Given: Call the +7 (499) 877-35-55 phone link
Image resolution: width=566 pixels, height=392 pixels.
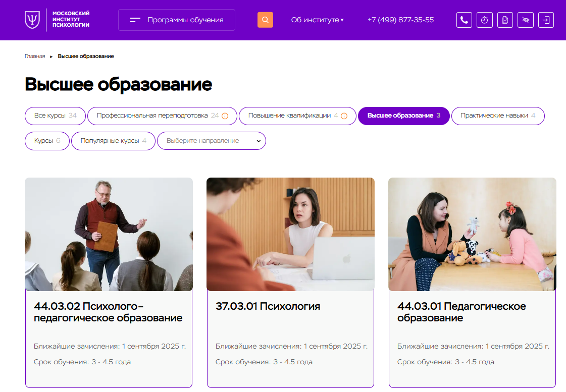Looking at the screenshot, I should point(401,20).
